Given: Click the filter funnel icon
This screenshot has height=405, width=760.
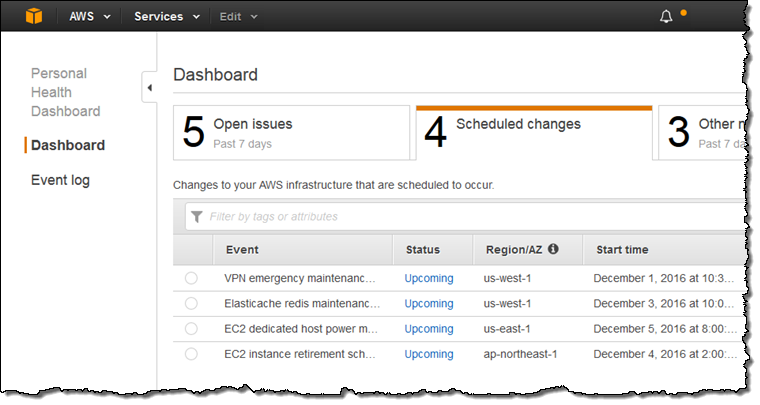Looking at the screenshot, I should [197, 216].
